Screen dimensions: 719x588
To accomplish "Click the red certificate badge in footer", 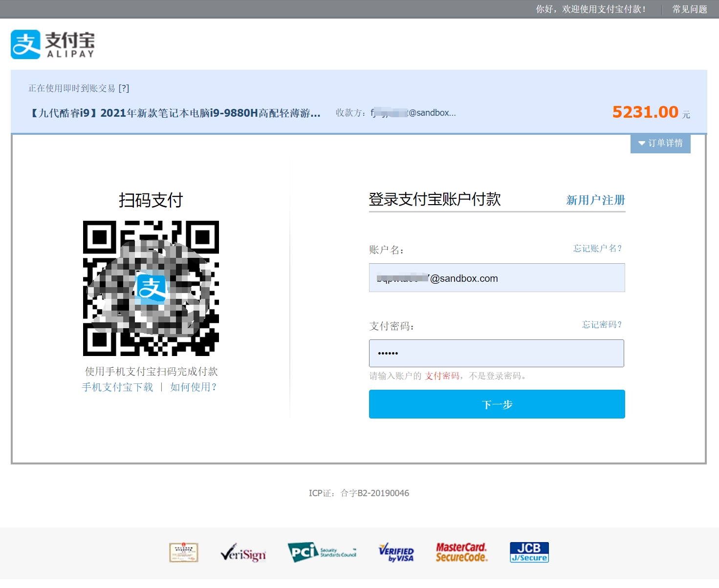I will click(184, 553).
